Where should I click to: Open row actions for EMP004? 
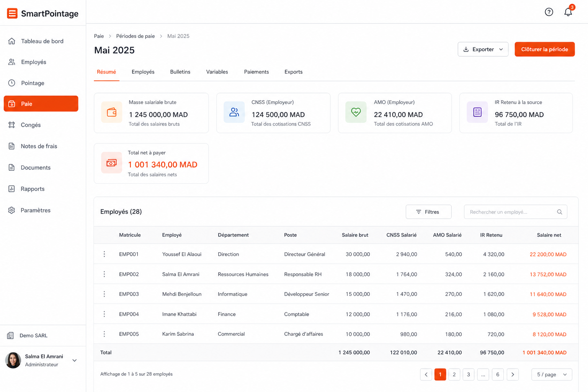coord(104,314)
